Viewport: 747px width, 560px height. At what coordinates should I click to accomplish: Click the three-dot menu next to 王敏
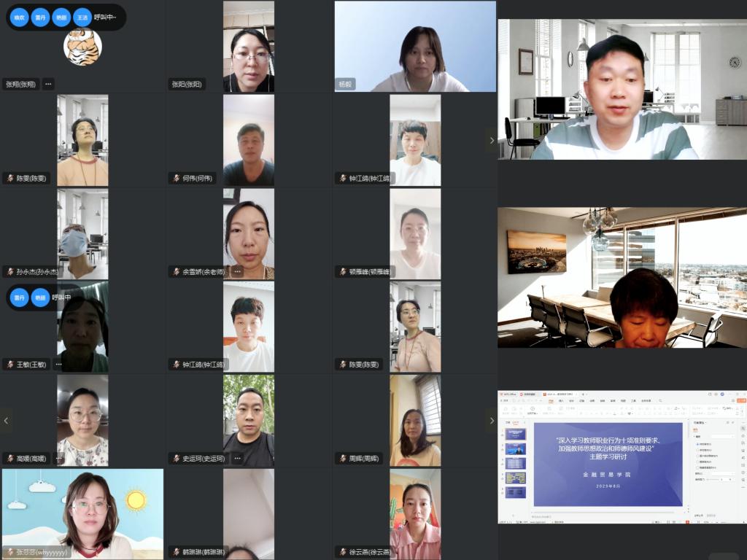(x=58, y=365)
